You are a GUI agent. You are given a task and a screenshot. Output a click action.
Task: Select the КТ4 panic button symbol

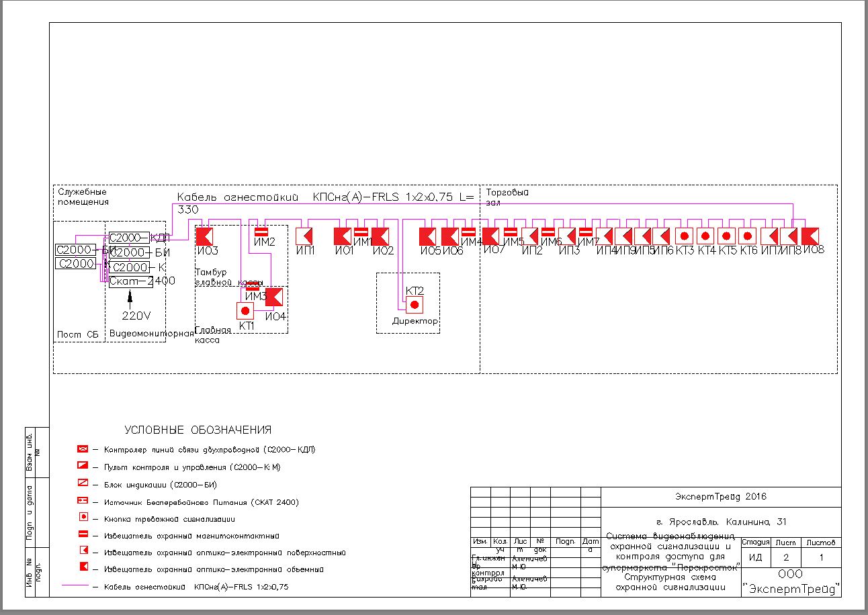[x=705, y=236]
